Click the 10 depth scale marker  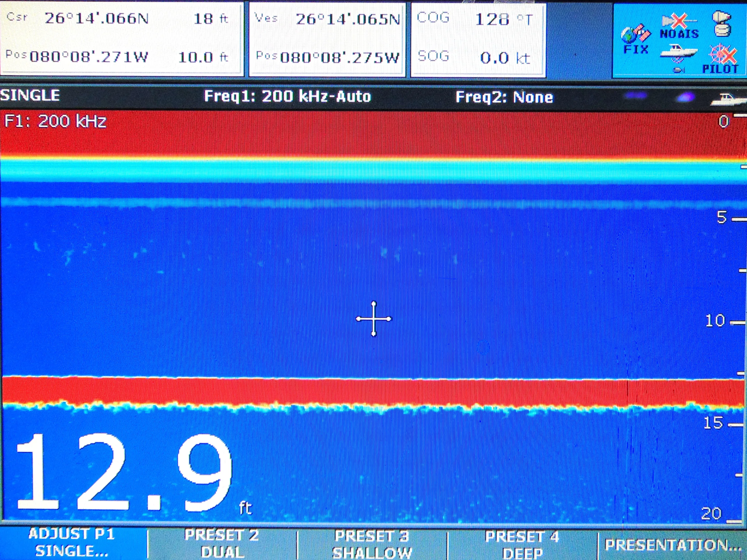[715, 321]
